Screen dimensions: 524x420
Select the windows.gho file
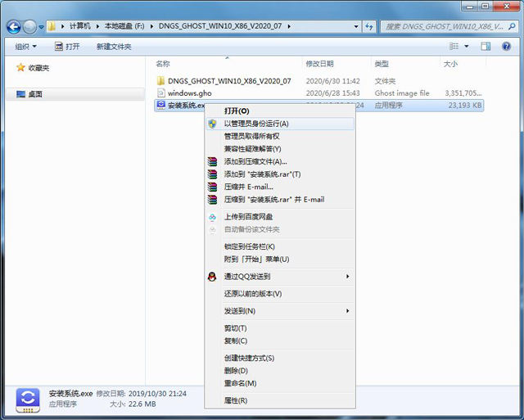(318, 93)
